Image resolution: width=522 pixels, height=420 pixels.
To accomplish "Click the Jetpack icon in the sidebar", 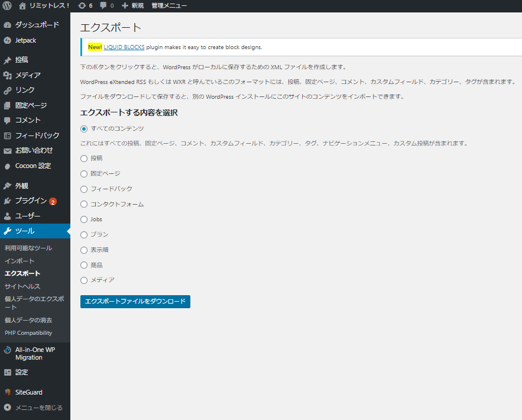I will pos(7,40).
